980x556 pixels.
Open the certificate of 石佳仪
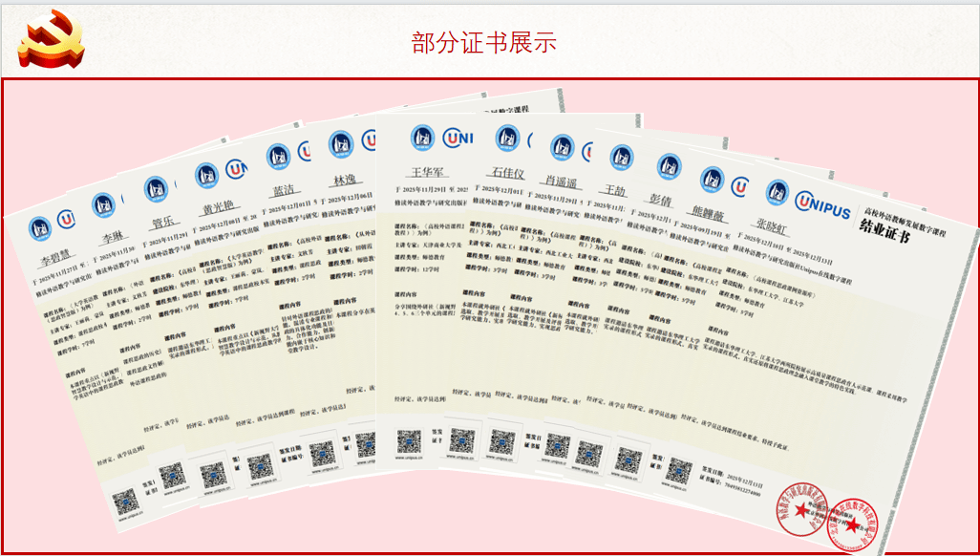point(506,174)
